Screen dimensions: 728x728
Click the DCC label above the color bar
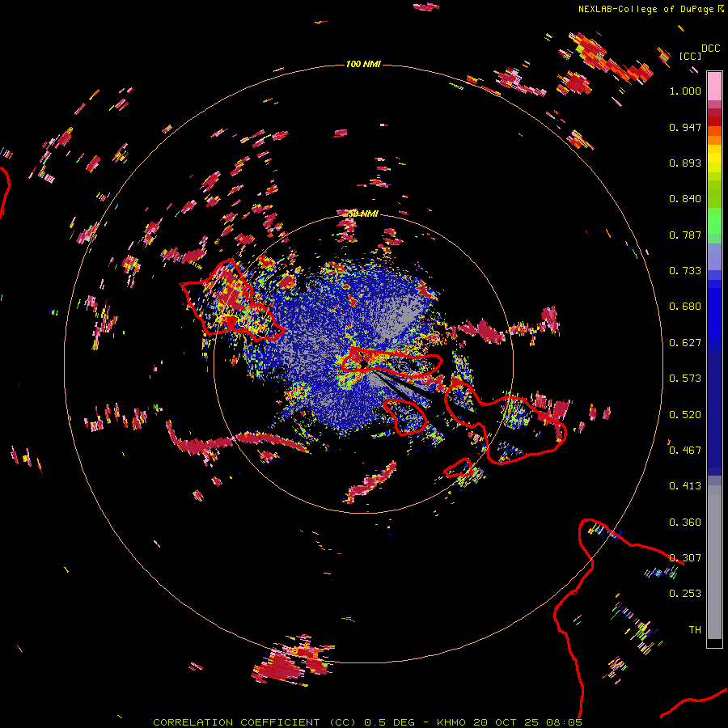tap(710, 49)
